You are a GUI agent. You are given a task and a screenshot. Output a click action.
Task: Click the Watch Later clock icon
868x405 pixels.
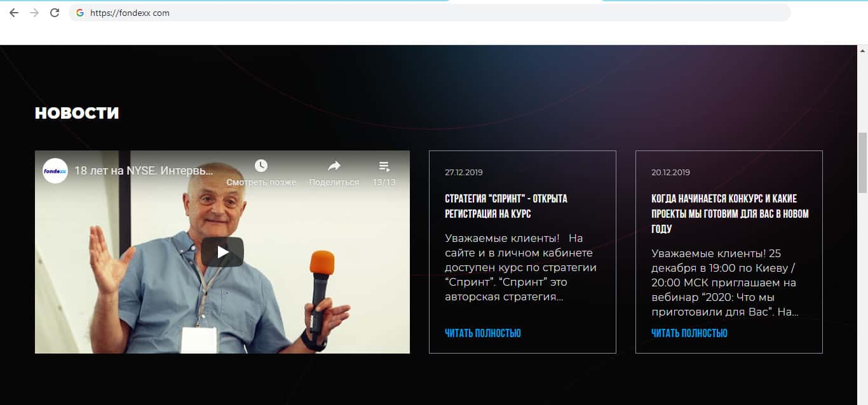tap(261, 166)
